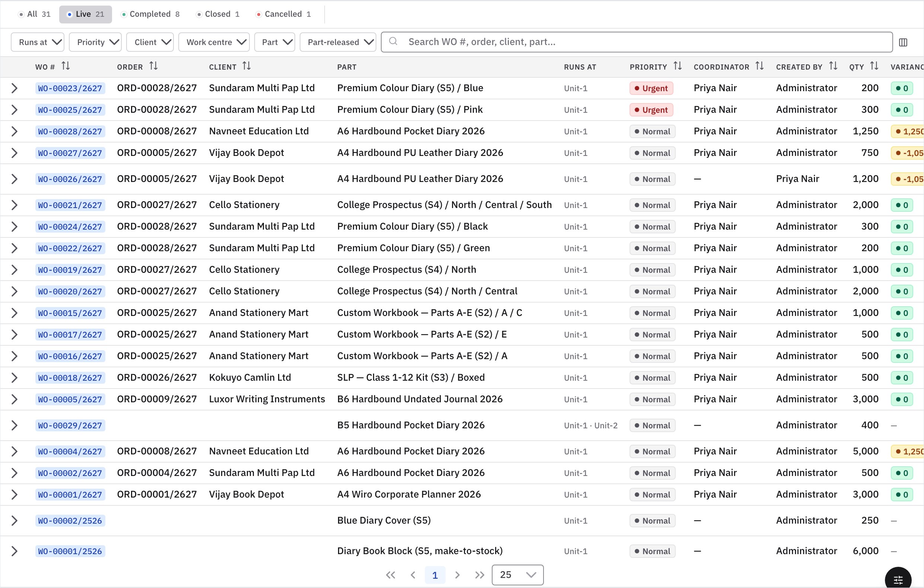
Task: Switch to the Cancelled tab
Action: point(283,14)
